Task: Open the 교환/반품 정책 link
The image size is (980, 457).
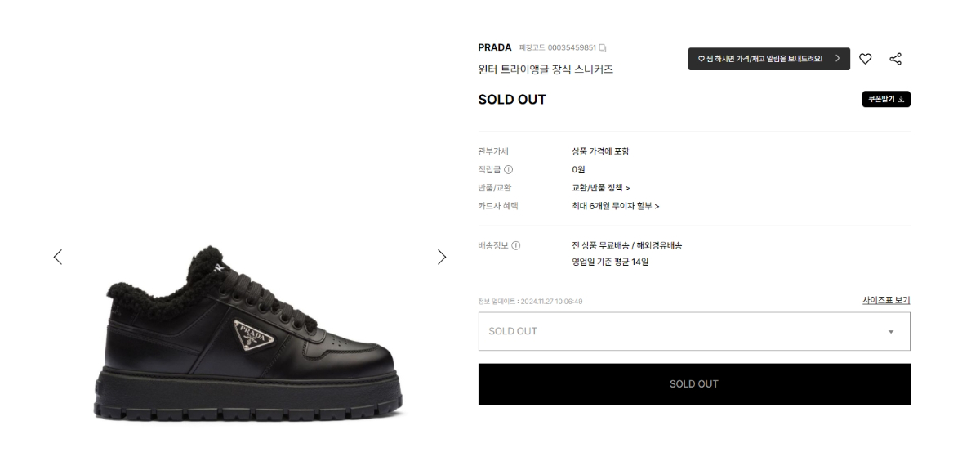Action: pyautogui.click(x=600, y=188)
